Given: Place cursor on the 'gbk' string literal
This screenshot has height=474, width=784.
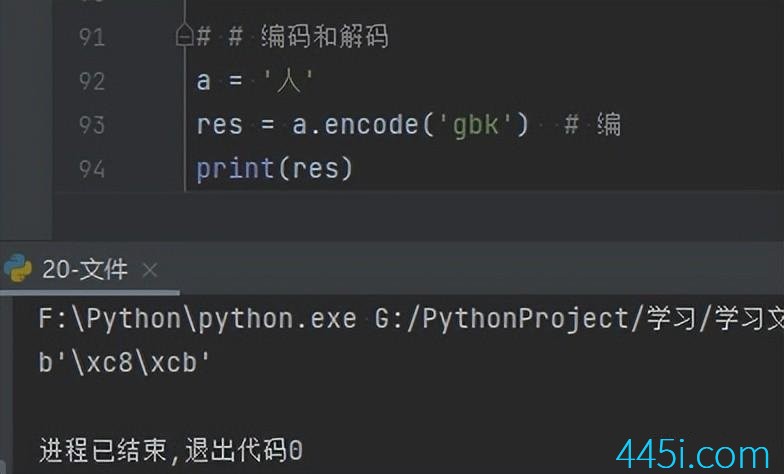Looking at the screenshot, I should click(476, 125).
